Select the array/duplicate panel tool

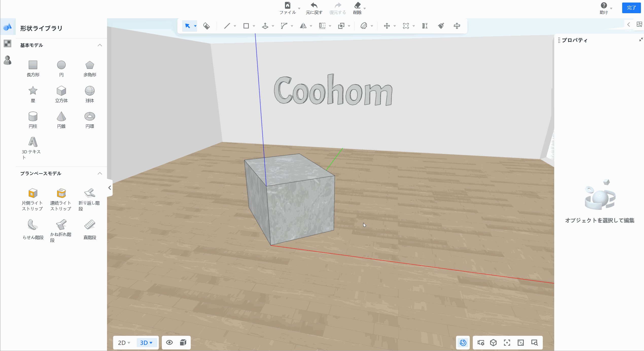click(x=322, y=26)
